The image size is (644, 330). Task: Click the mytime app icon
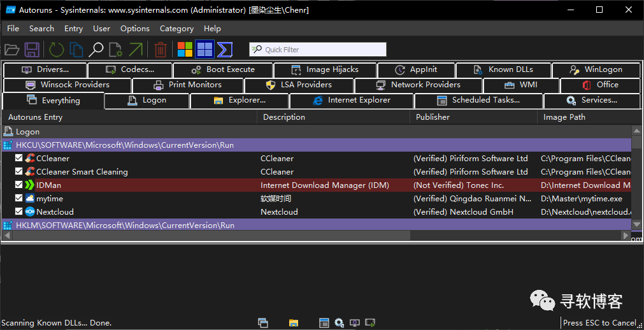click(30, 199)
